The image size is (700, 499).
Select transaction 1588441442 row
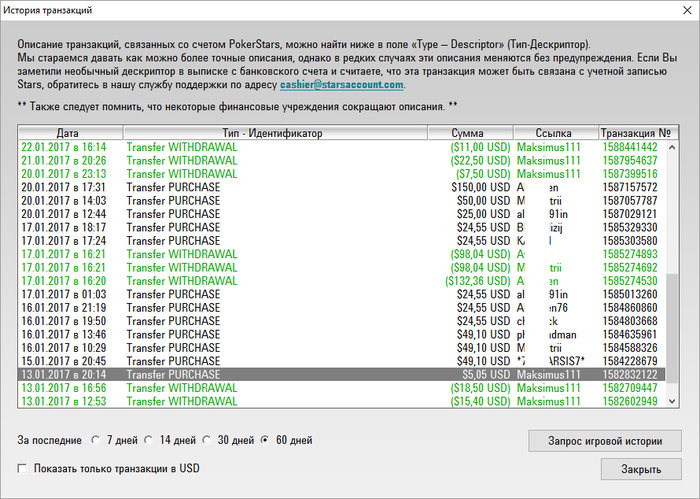342,147
